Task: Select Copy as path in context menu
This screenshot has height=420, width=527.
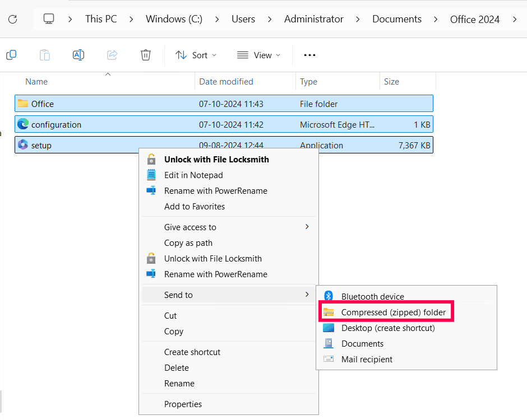Action: [188, 243]
